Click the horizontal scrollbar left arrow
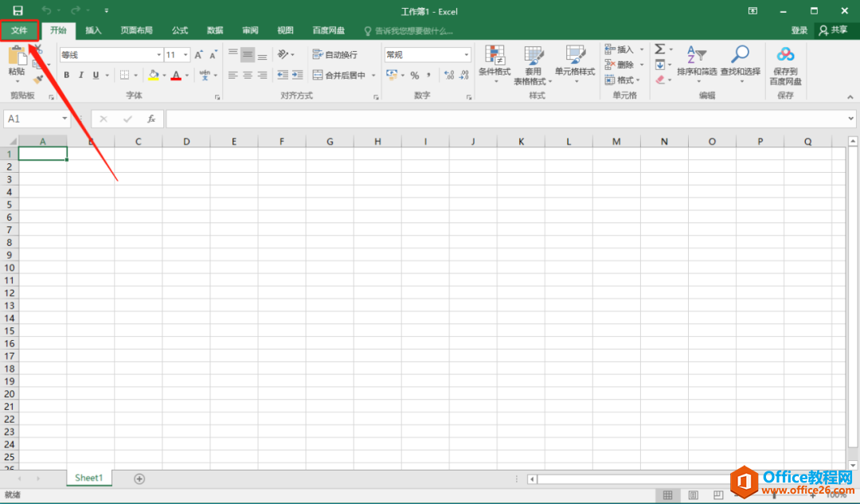 (x=531, y=479)
